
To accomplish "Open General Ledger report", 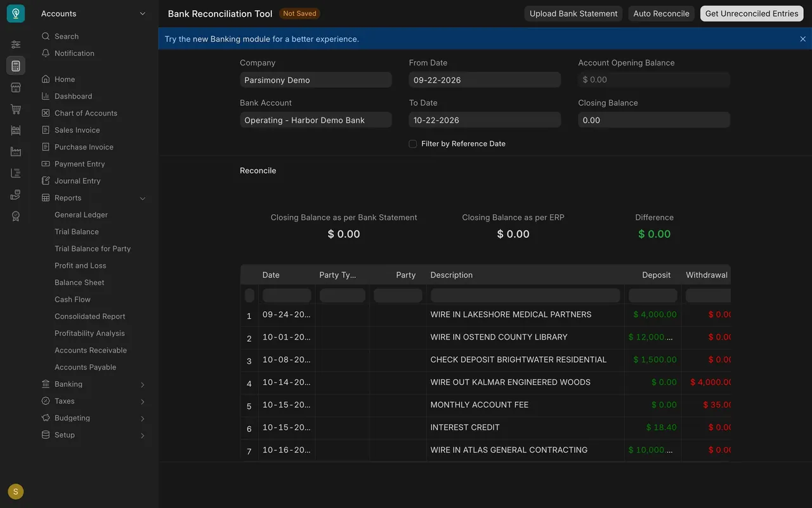I will pyautogui.click(x=81, y=215).
